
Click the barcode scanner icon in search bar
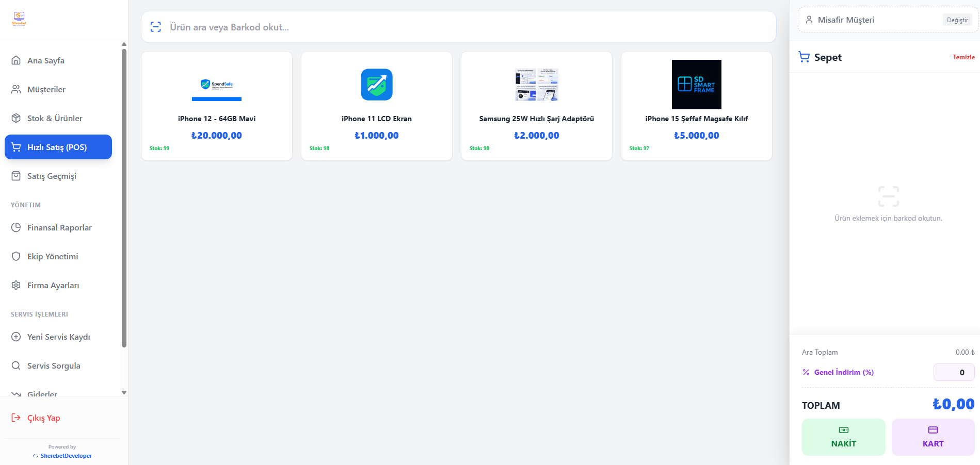[x=155, y=27]
